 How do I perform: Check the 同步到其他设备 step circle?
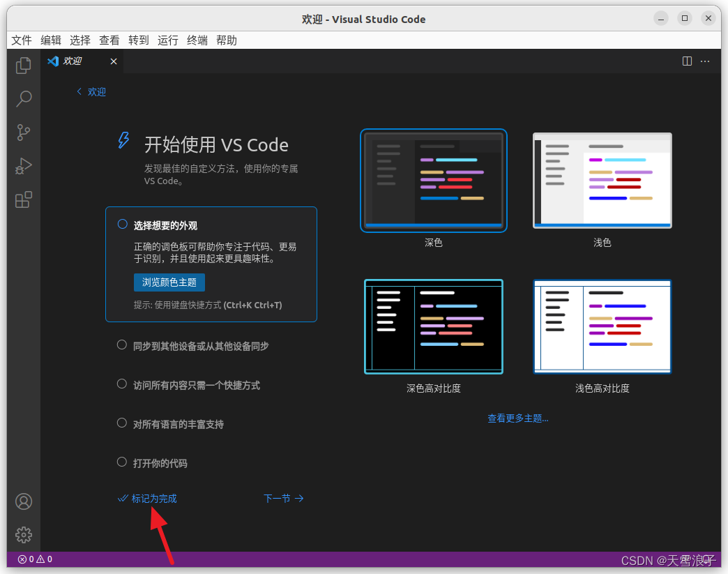(x=121, y=345)
